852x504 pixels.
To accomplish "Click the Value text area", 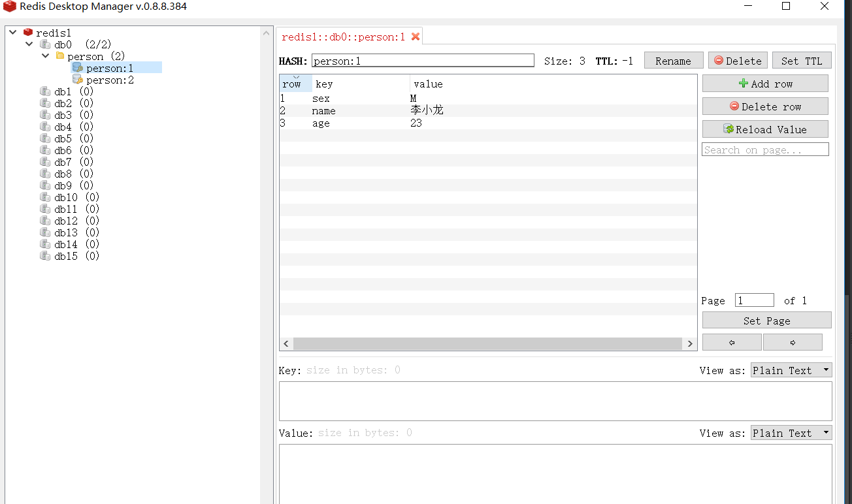I will click(555, 474).
